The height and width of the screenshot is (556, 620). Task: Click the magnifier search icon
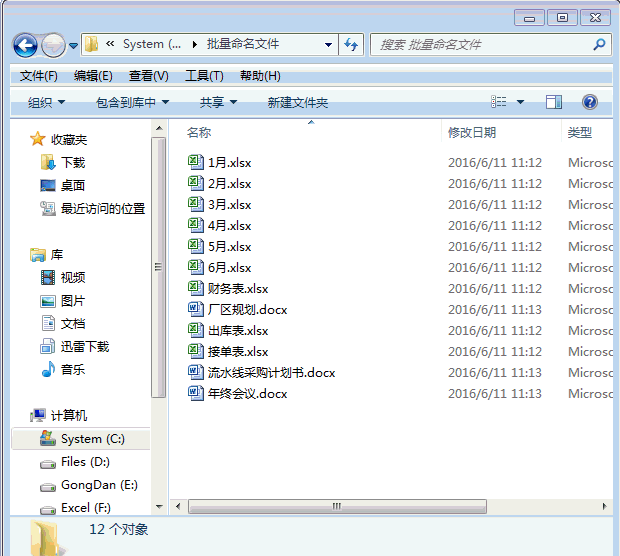click(599, 44)
